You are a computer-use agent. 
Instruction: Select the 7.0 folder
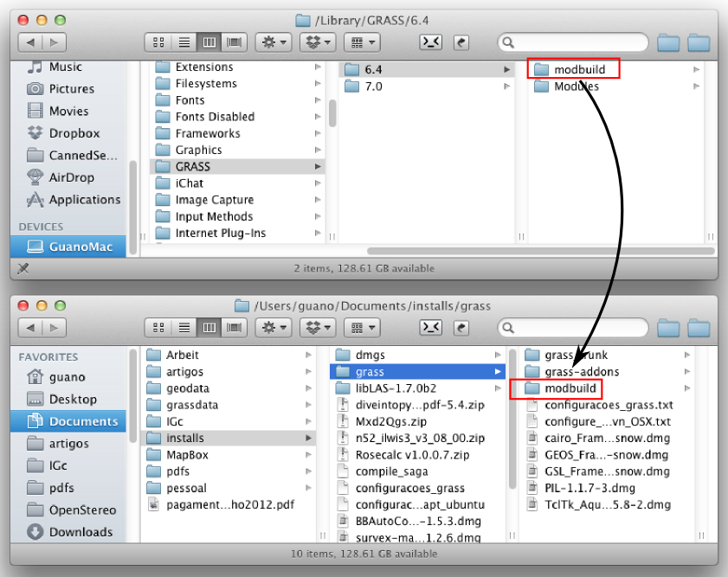427,87
